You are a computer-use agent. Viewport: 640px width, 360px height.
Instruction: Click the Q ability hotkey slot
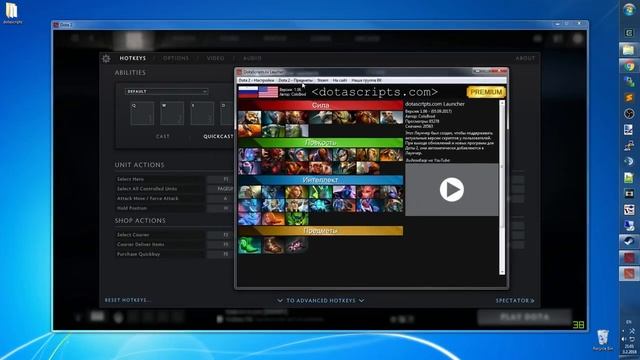[142, 113]
